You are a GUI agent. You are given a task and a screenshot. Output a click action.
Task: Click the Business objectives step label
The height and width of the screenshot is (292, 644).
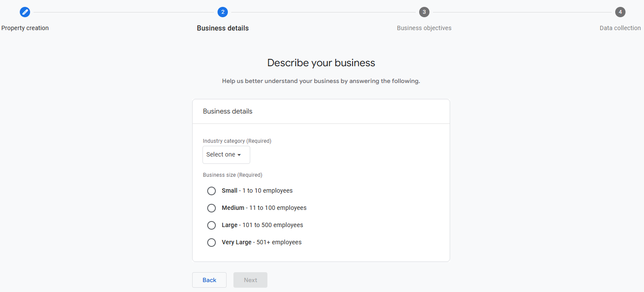point(424,28)
